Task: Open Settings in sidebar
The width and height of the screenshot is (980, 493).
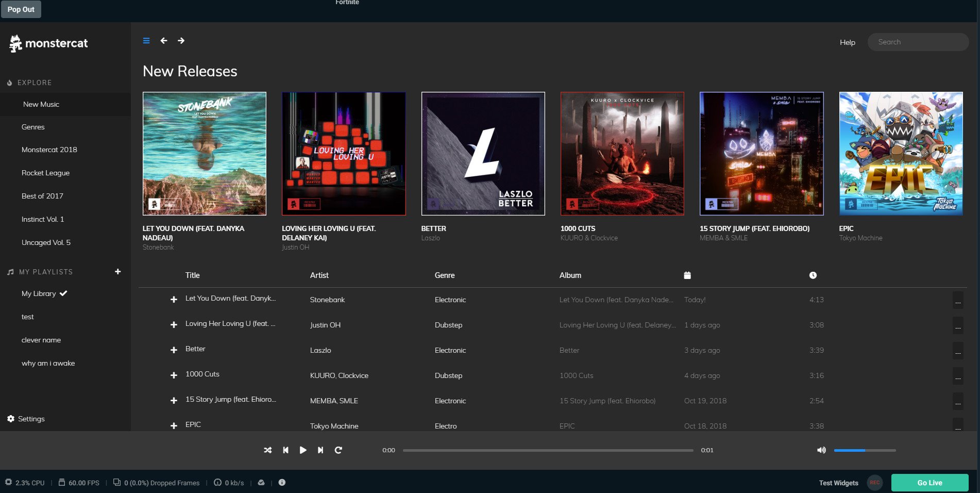Action: pyautogui.click(x=26, y=419)
